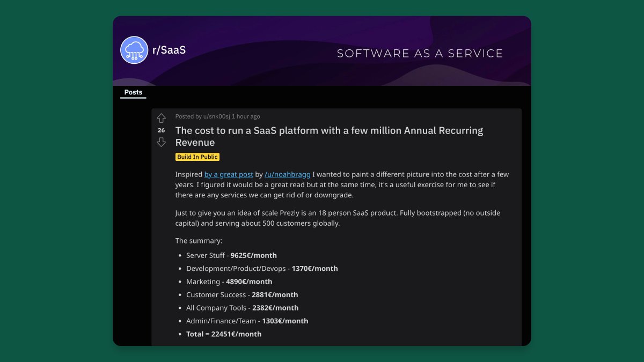The image size is (644, 362).
Task: Click the 'Marketing - 4890€/month' line
Action: tap(229, 282)
